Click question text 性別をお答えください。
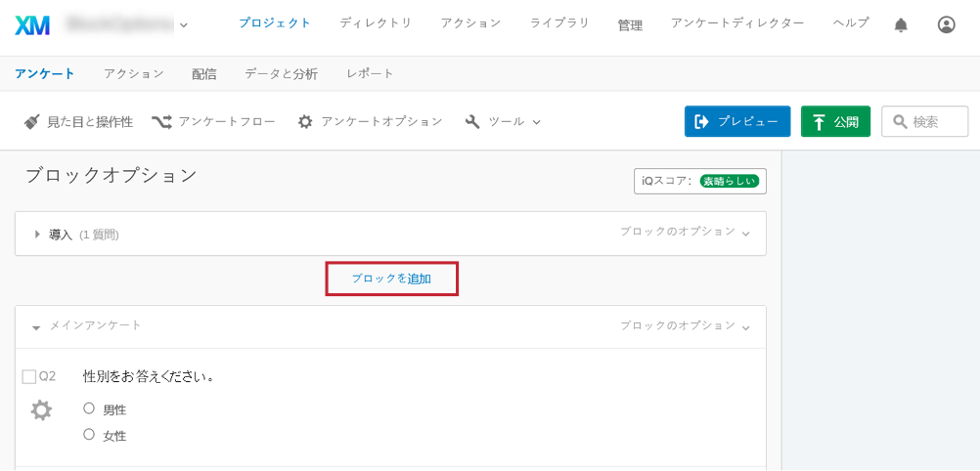 [x=149, y=376]
